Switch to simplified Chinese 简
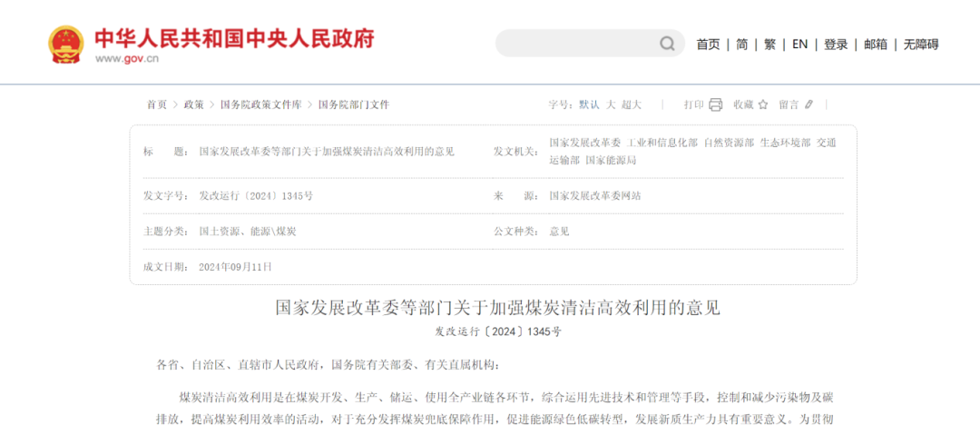980x435 pixels. tap(742, 44)
